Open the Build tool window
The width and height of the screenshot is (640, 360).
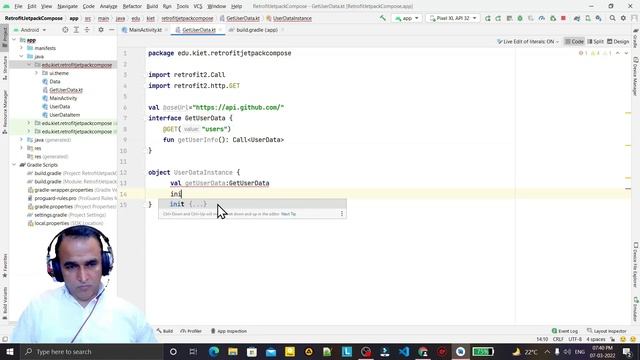(165, 331)
